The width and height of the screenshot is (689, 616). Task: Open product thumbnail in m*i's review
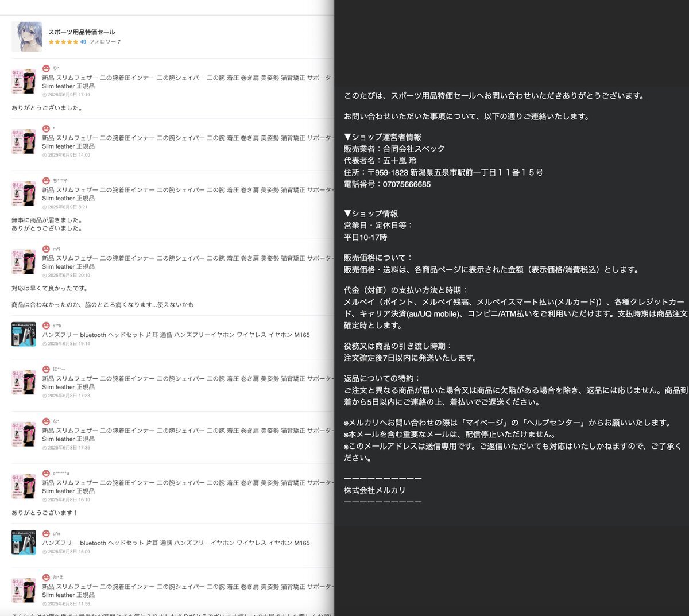(x=24, y=262)
